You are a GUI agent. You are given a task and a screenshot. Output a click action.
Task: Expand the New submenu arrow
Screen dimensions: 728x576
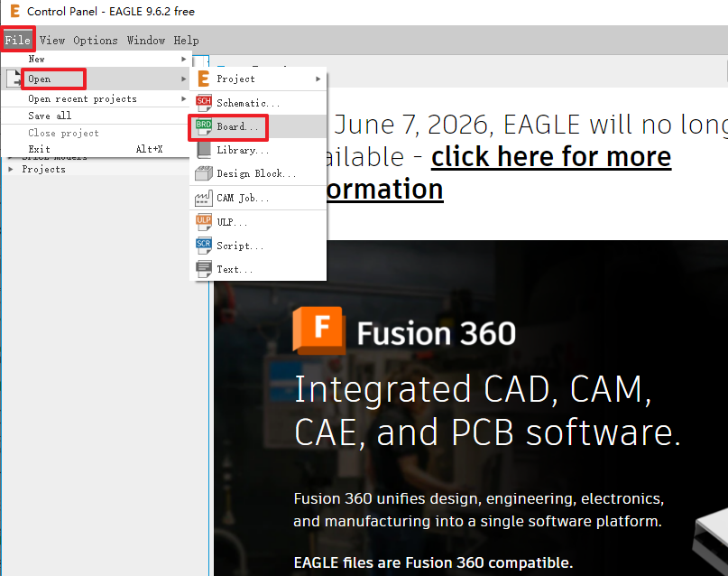(184, 59)
